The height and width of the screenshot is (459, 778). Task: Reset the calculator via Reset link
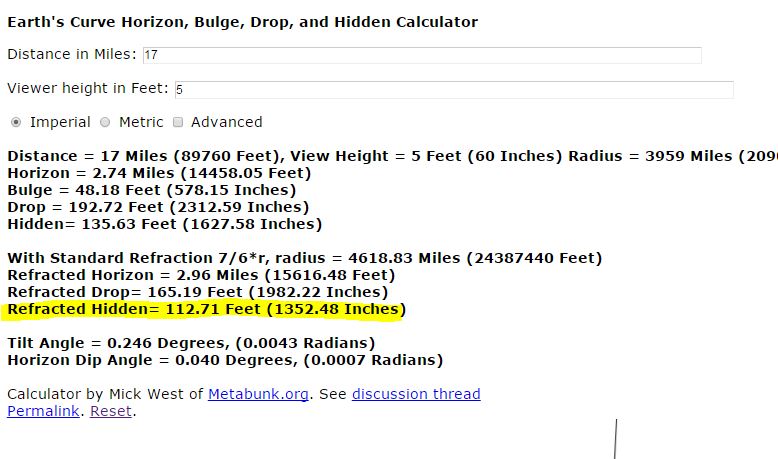[110, 411]
